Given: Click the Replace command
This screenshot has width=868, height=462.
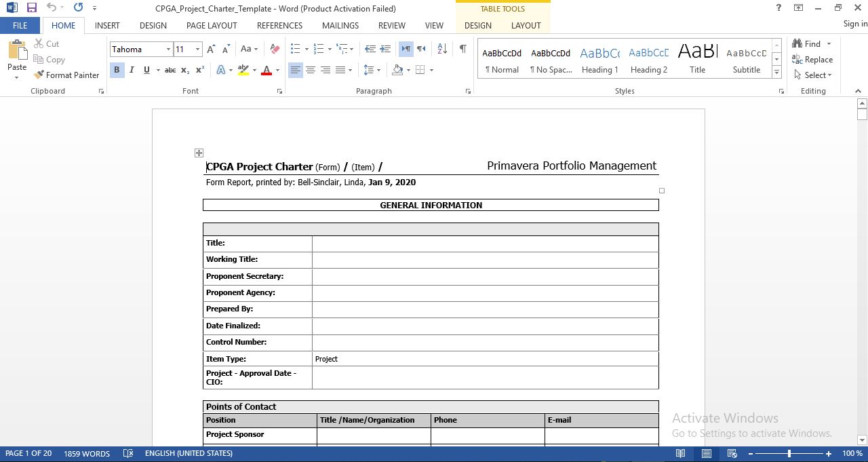Looking at the screenshot, I should 813,59.
